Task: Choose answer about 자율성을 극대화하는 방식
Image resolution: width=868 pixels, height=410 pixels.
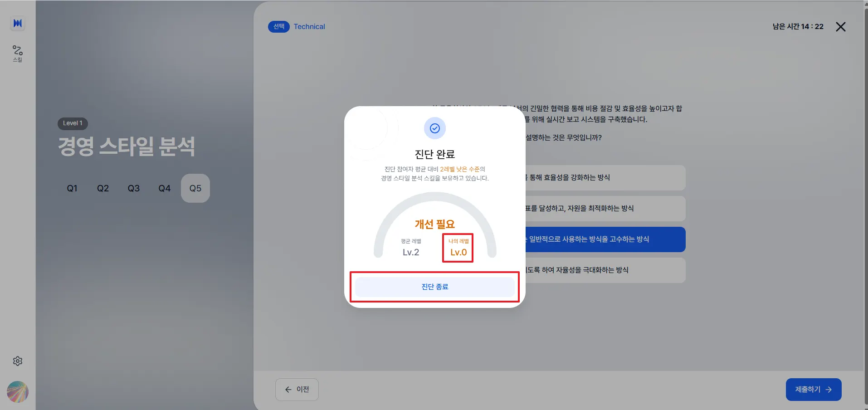Action: 605,270
